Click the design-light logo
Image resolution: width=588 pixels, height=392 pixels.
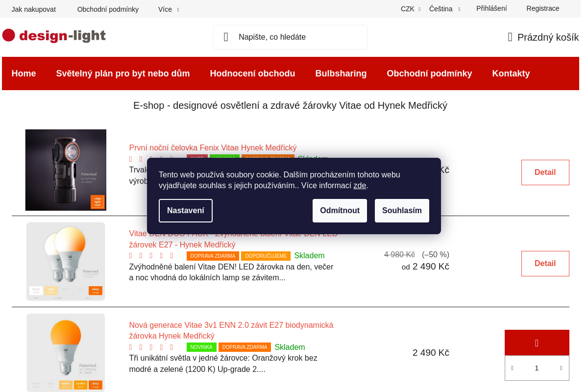click(54, 36)
